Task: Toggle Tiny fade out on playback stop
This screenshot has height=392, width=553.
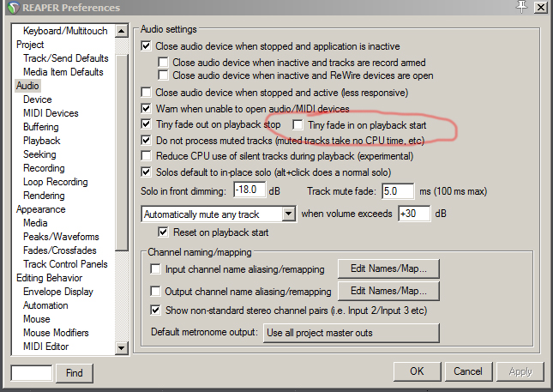Action: click(146, 124)
